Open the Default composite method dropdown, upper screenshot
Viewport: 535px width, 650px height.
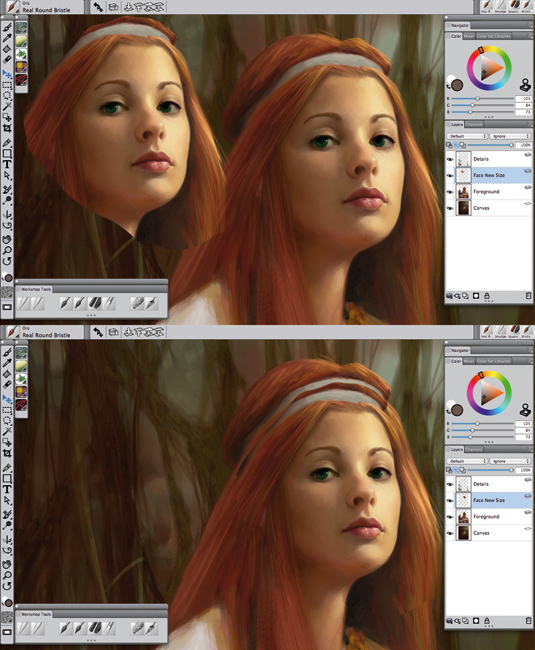coord(467,136)
